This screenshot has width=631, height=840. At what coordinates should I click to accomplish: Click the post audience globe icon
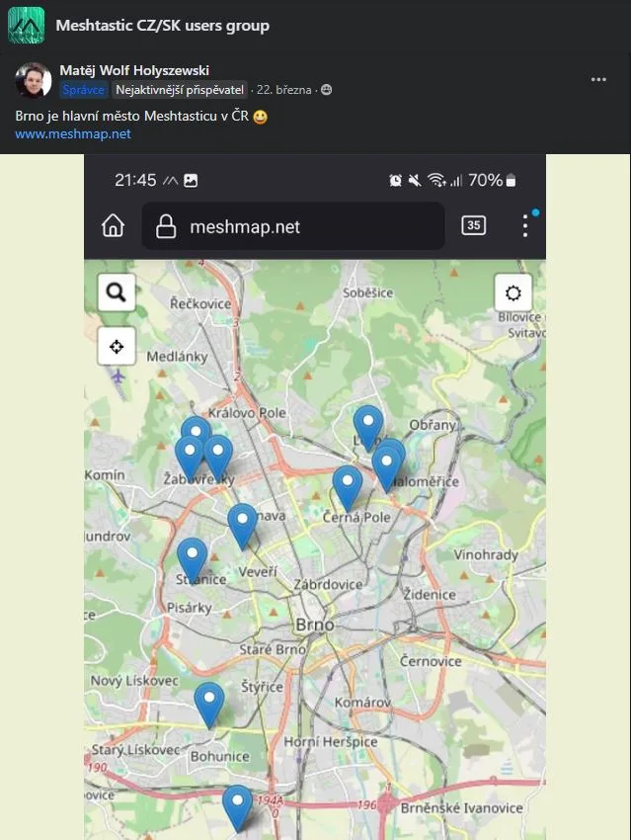[326, 90]
